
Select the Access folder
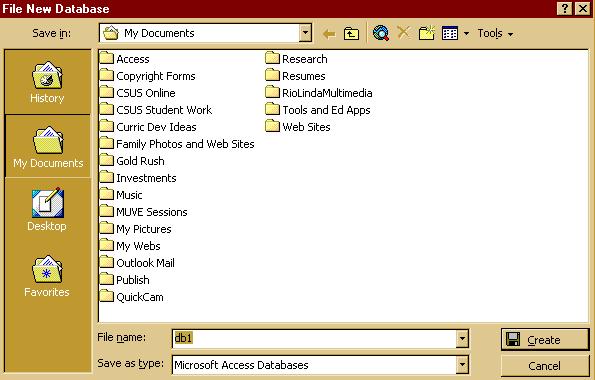tap(124, 58)
